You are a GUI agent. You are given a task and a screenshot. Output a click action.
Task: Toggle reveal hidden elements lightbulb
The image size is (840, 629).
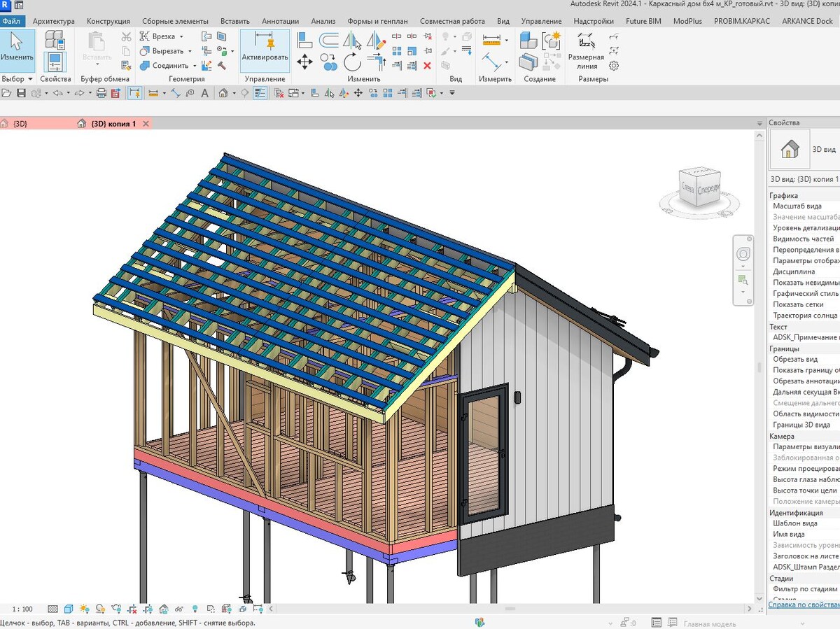pyautogui.click(x=195, y=609)
